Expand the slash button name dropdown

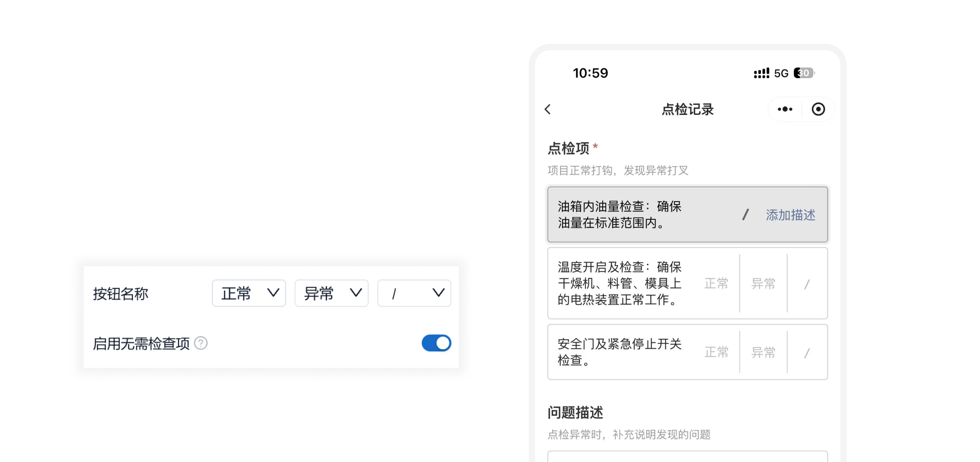[414, 294]
